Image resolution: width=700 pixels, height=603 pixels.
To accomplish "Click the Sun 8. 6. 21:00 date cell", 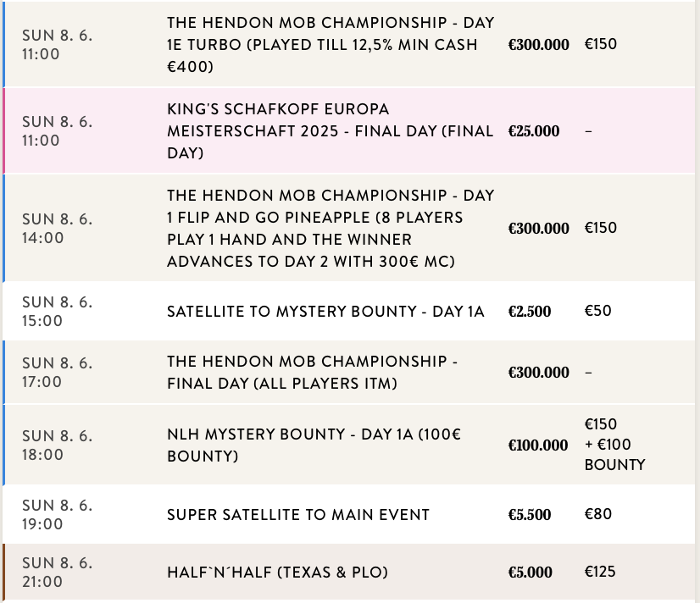I will coord(57,572).
